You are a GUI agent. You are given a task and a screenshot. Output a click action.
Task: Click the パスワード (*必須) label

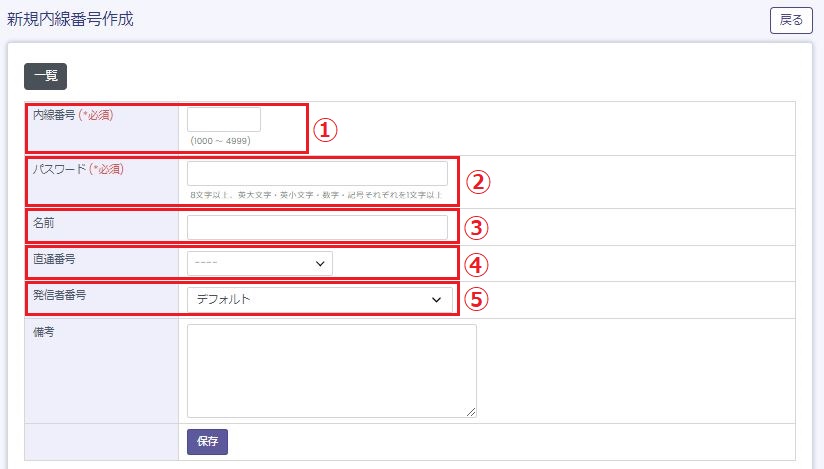tap(80, 169)
